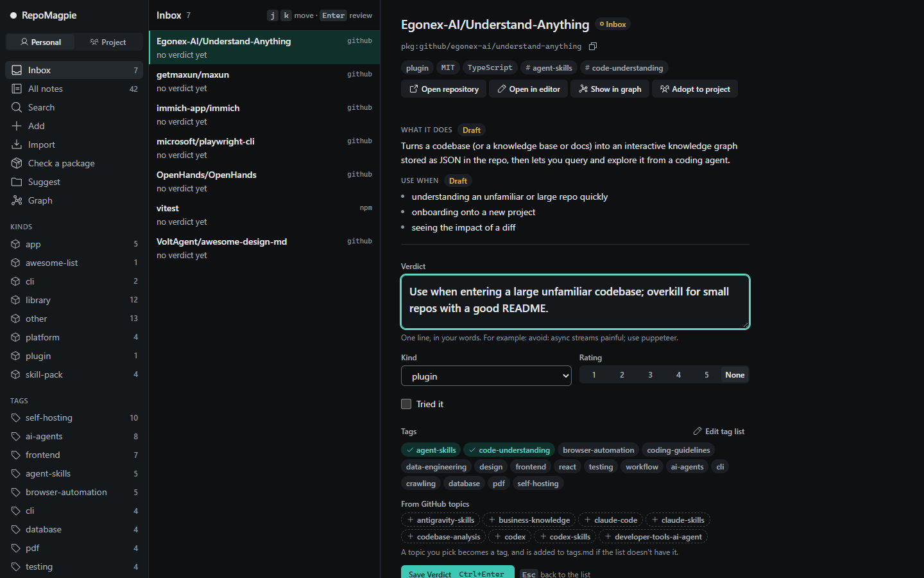This screenshot has height=578, width=924.
Task: Add the codebase-analysis GitHub topic
Action: pyautogui.click(x=443, y=537)
